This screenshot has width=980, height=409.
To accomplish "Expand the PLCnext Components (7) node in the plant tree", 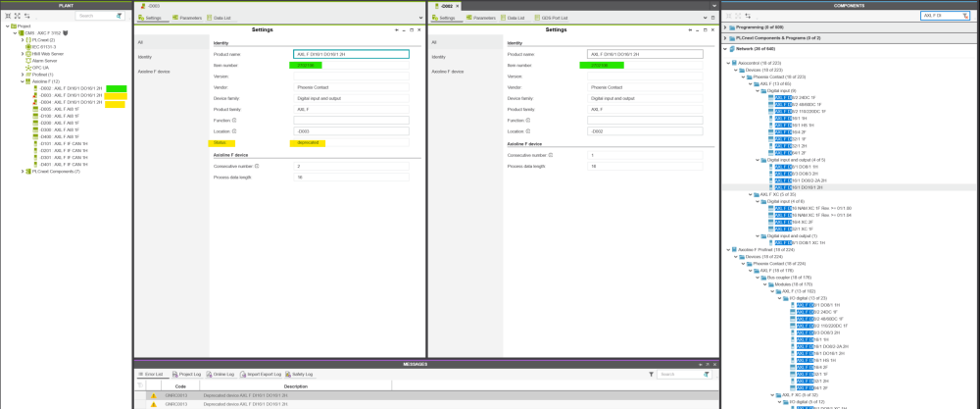I will [22, 171].
